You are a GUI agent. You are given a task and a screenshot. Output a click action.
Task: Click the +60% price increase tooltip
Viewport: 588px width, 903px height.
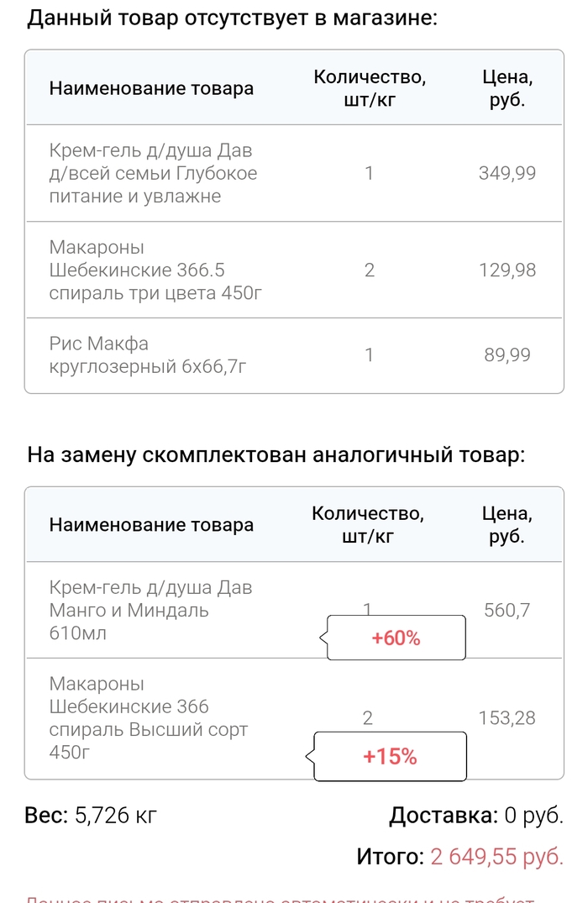coord(396,638)
